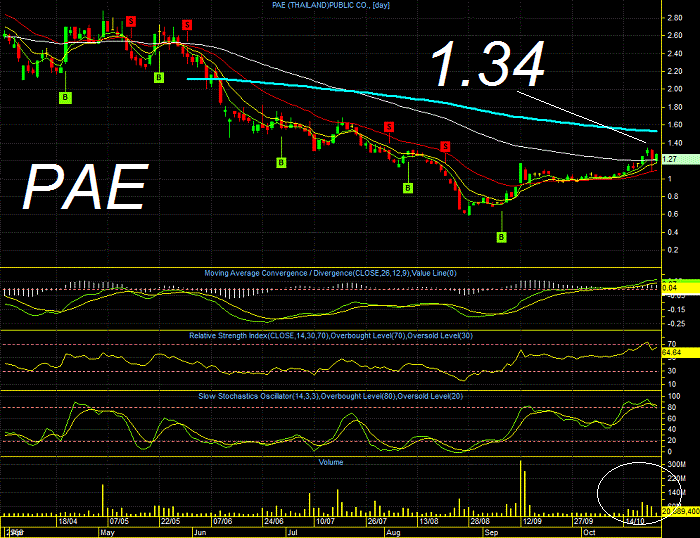Image resolution: width=700 pixels, height=538 pixels.
Task: Click the 12/09 date label
Action: (532, 521)
